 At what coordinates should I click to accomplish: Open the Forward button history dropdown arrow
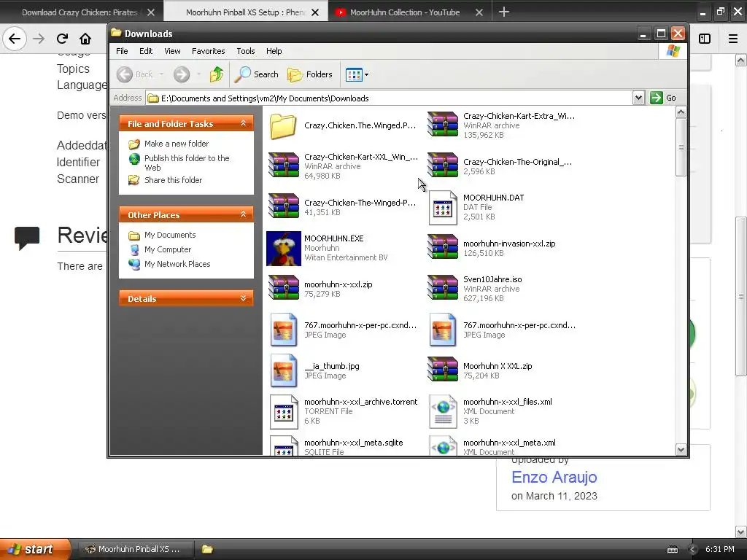coord(198,74)
